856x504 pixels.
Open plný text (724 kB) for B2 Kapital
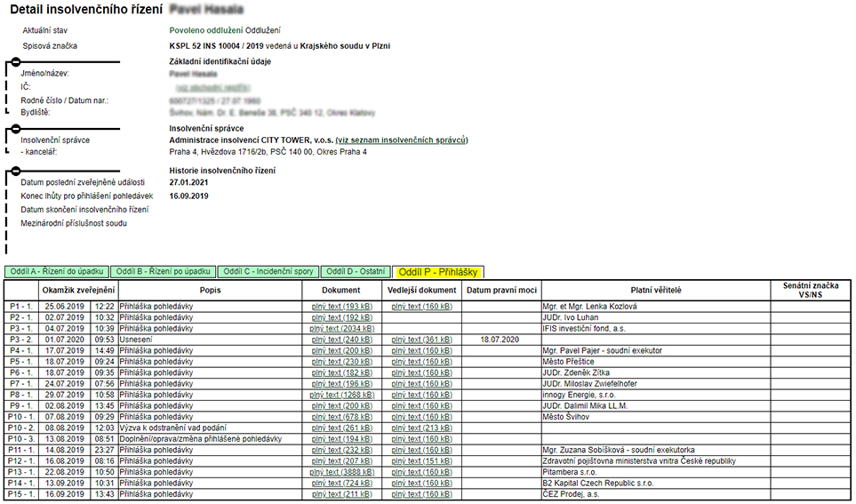tap(341, 483)
